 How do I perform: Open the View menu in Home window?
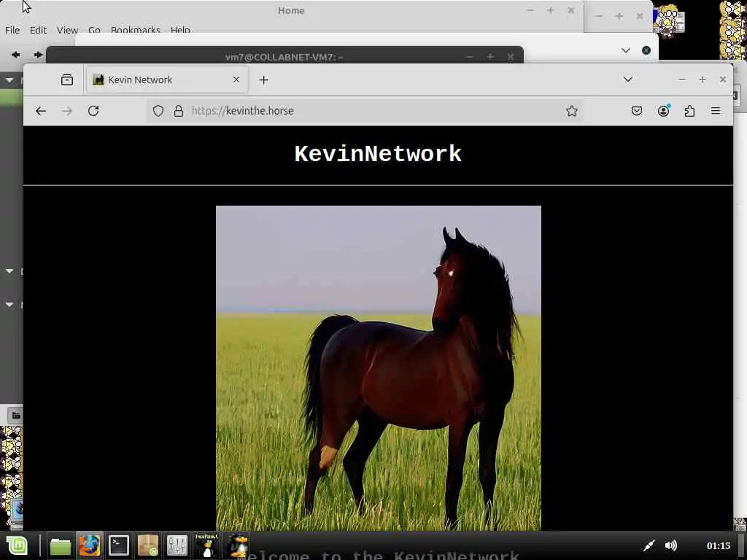point(67,30)
